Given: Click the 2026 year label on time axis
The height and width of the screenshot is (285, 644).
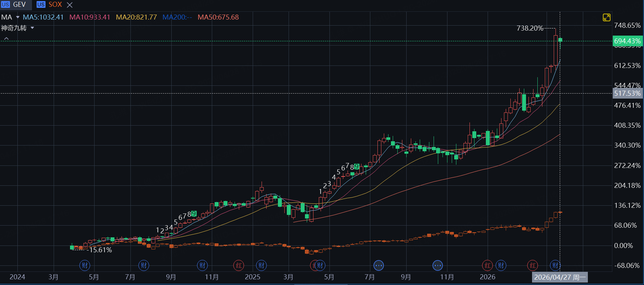Looking at the screenshot, I should click(487, 277).
